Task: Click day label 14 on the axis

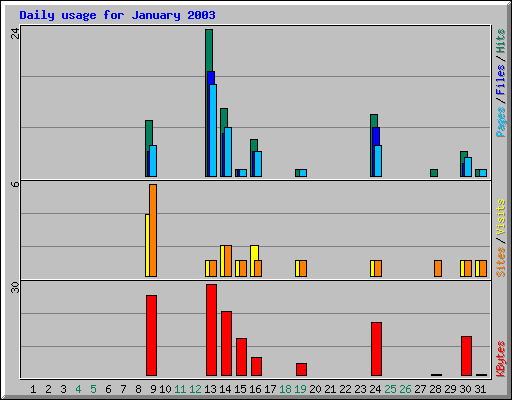Action: coord(225,389)
